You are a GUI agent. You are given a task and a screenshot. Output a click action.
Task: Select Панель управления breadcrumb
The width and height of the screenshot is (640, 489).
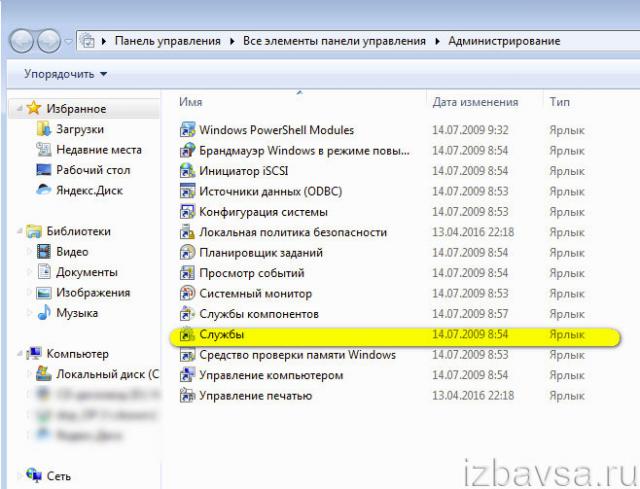[168, 41]
